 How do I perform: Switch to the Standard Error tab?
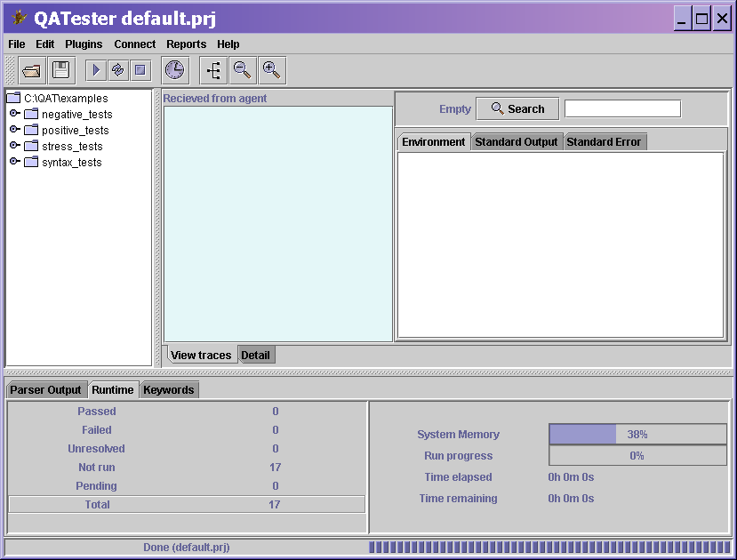605,140
